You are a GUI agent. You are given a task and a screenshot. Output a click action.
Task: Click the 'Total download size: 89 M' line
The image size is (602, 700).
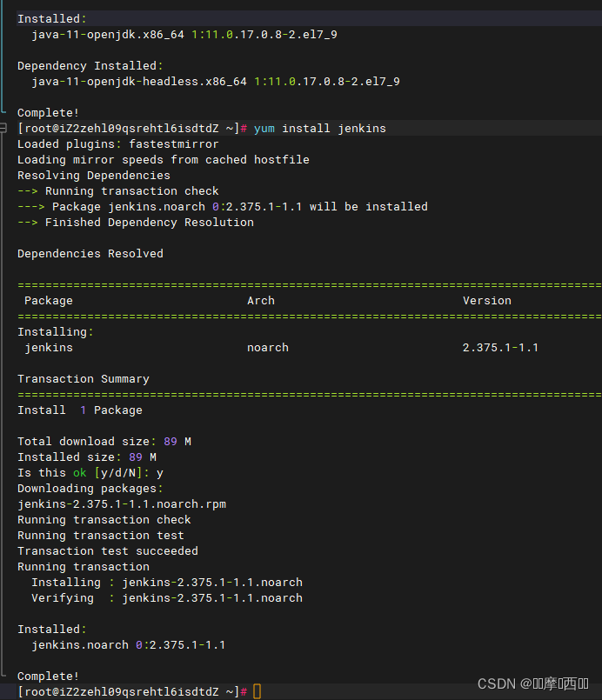point(104,442)
